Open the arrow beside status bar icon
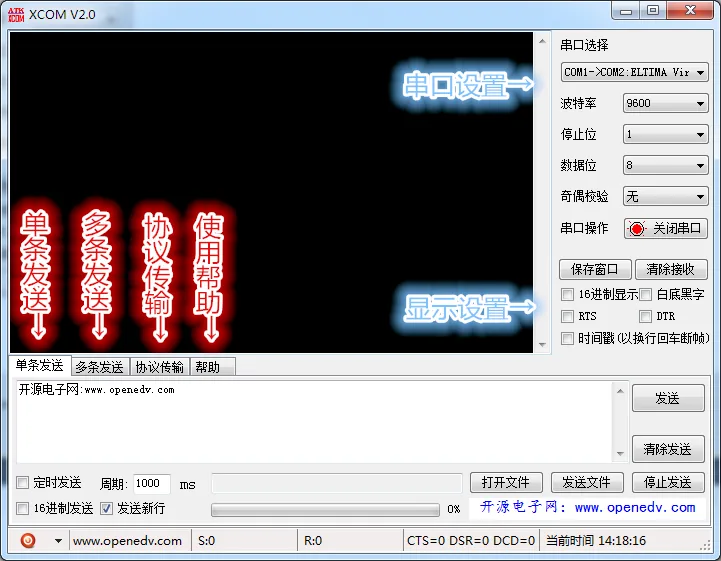Screen dimensions: 721x561 (x=58, y=541)
